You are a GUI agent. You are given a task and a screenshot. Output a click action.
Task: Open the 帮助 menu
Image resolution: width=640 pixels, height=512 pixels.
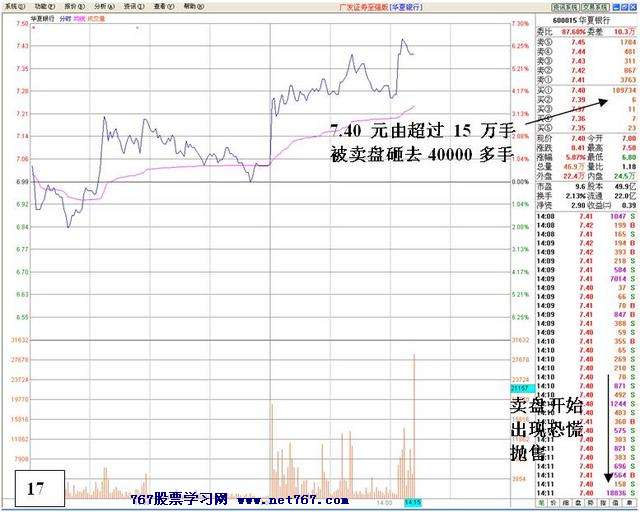194,7
